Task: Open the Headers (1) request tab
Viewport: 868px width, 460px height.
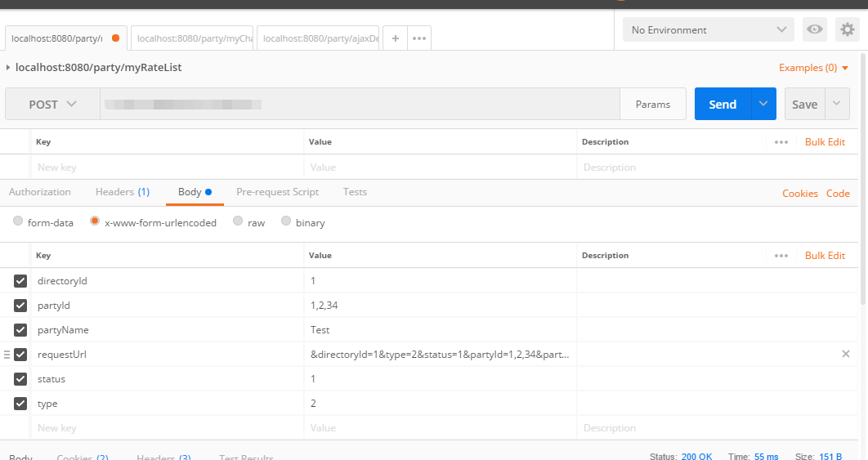Action: click(x=123, y=192)
